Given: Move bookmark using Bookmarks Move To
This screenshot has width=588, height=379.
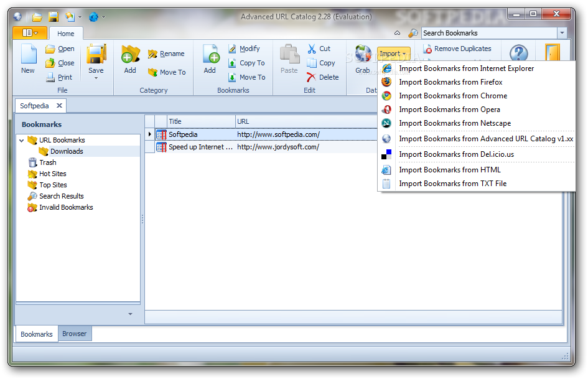Looking at the screenshot, I should tap(247, 77).
